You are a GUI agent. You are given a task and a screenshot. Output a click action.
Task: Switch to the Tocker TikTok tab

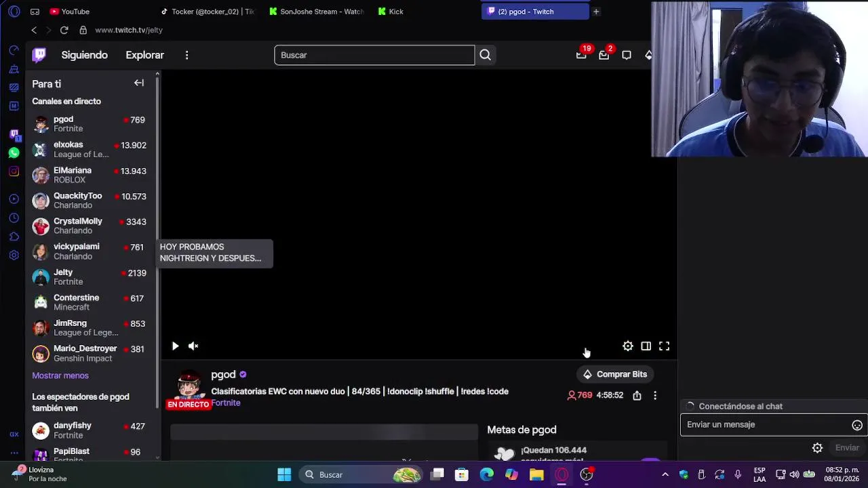[x=208, y=12]
